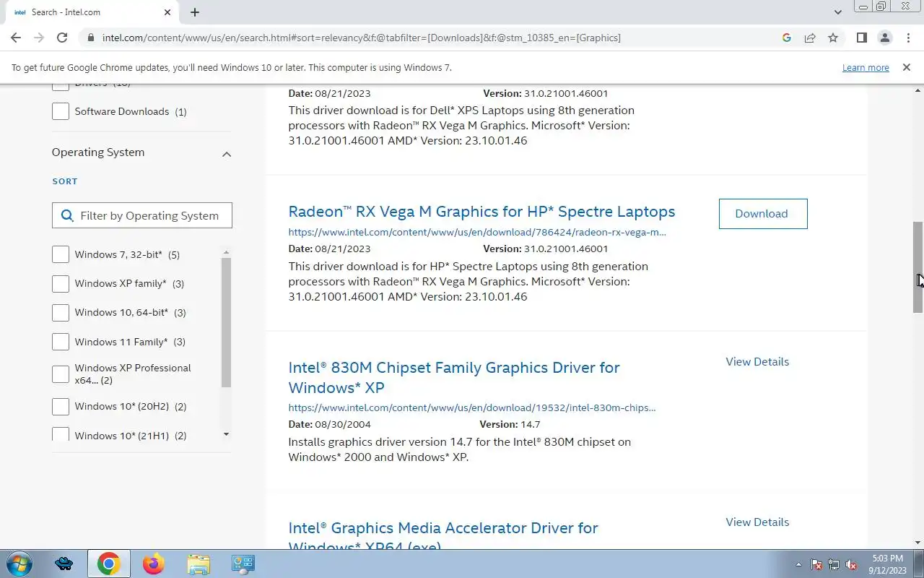Open network status tray icon
Screen dimensions: 924x578
click(834, 565)
